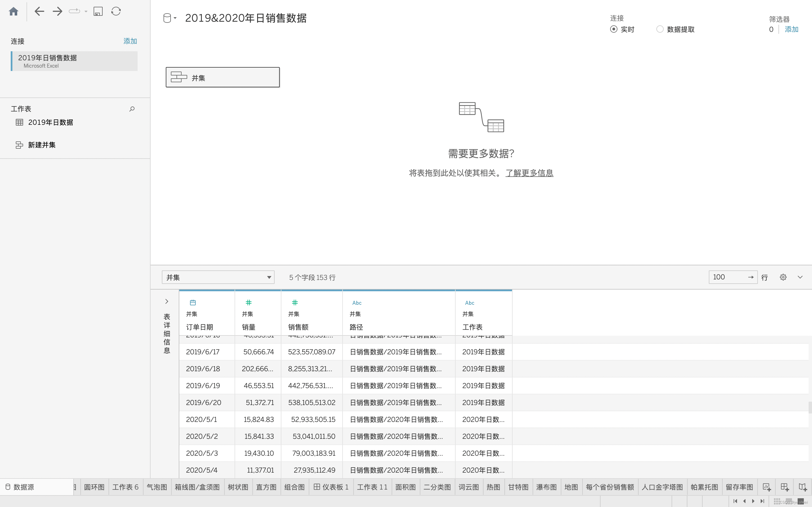Switch to the 树状图 sheet tab
This screenshot has width=812, height=507.
(238, 487)
